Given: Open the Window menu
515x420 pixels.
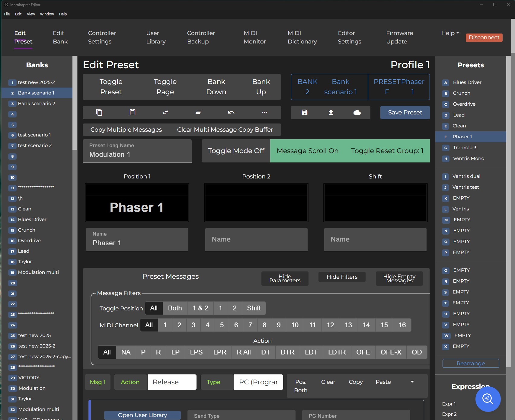Looking at the screenshot, I should click(x=47, y=14).
